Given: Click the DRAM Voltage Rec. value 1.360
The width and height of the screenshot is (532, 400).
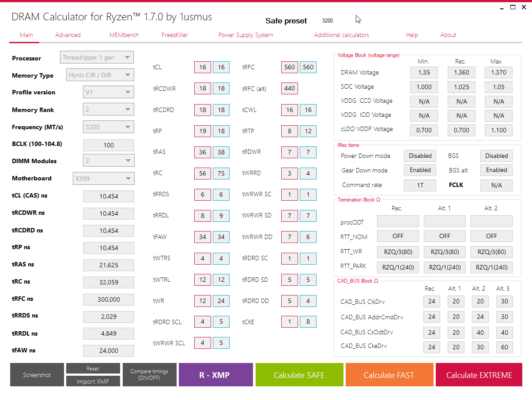Looking at the screenshot, I should pos(461,72).
